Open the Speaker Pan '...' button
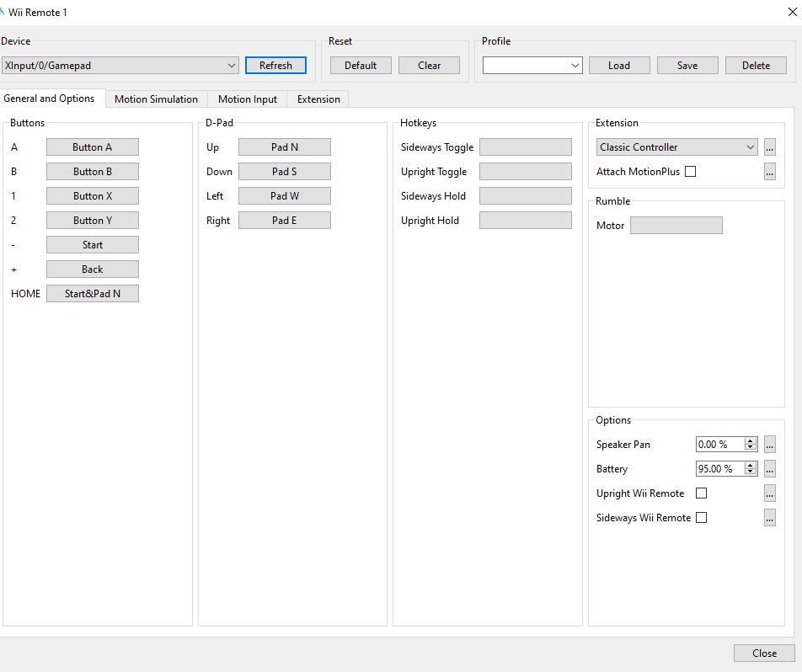Viewport: 802px width, 672px height. (x=769, y=445)
